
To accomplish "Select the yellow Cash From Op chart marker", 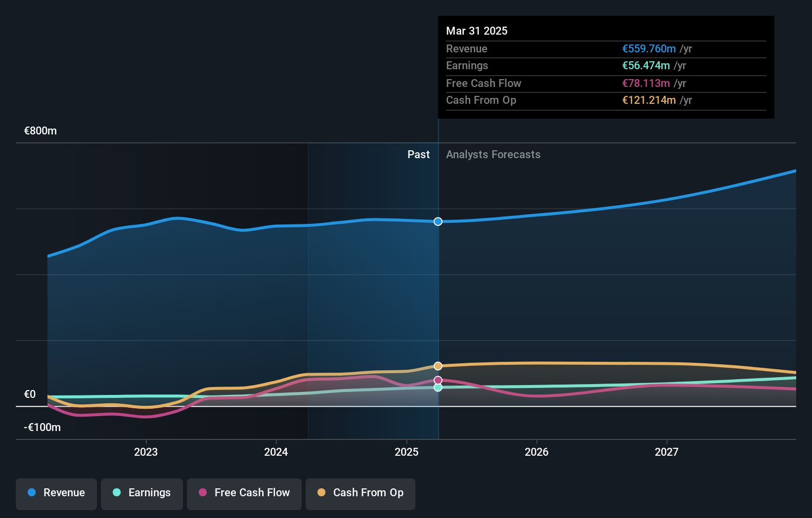I will 438,366.
